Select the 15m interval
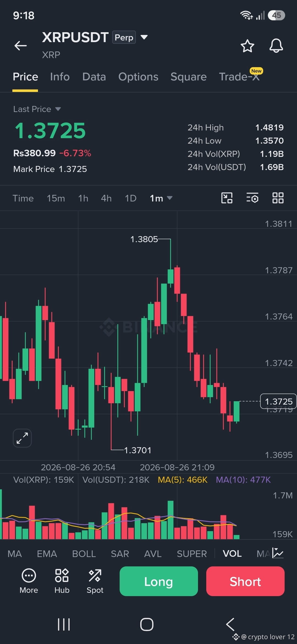 (56, 198)
